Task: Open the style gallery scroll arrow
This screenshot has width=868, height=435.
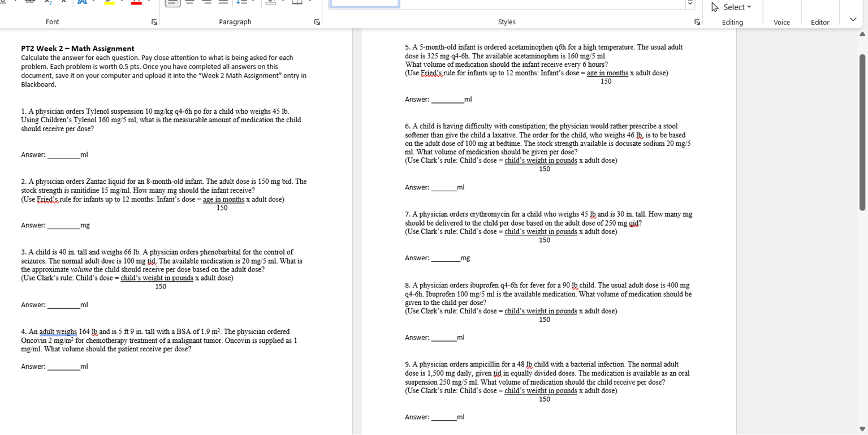Action: coord(690,4)
